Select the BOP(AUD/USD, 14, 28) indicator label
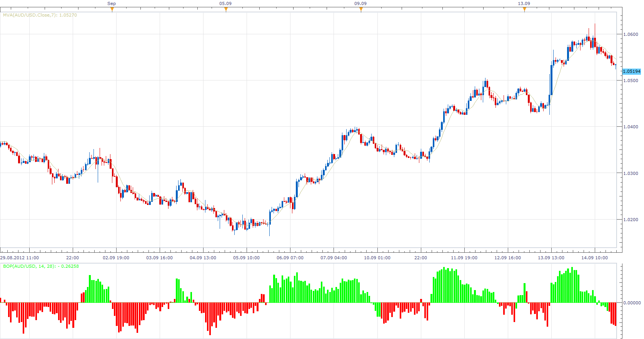The width and height of the screenshot is (644, 339). point(41,266)
